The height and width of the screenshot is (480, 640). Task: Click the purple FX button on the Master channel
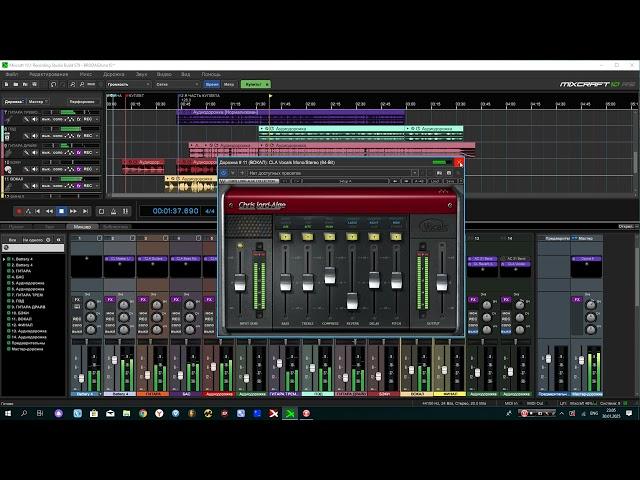click(x=577, y=299)
